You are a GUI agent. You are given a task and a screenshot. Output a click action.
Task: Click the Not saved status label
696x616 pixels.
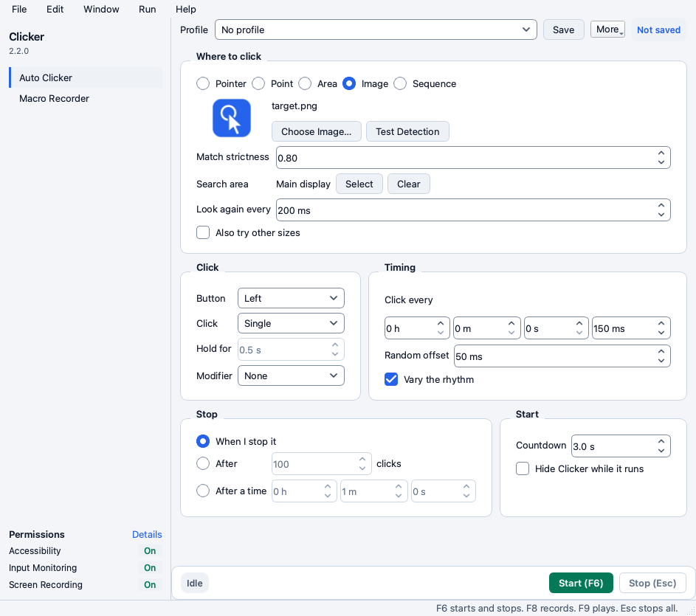658,30
